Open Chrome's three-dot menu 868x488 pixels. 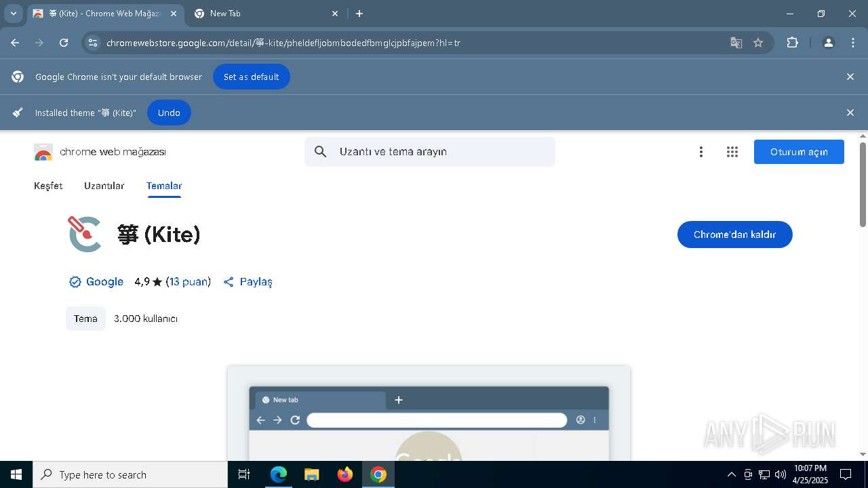click(853, 43)
